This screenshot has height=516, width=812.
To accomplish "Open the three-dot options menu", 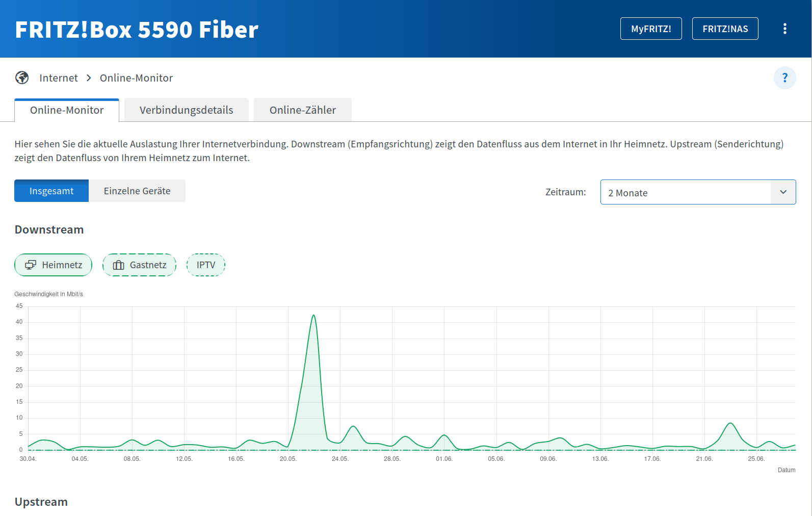I will pyautogui.click(x=784, y=29).
